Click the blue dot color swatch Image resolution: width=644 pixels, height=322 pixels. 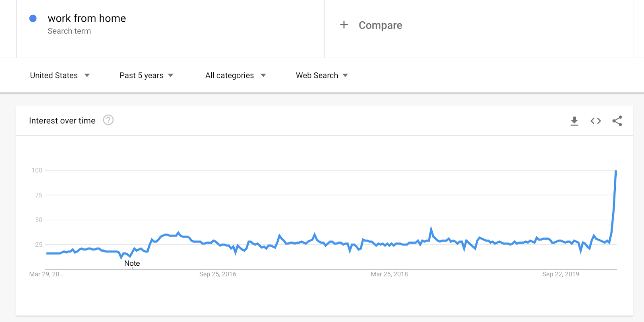33,18
